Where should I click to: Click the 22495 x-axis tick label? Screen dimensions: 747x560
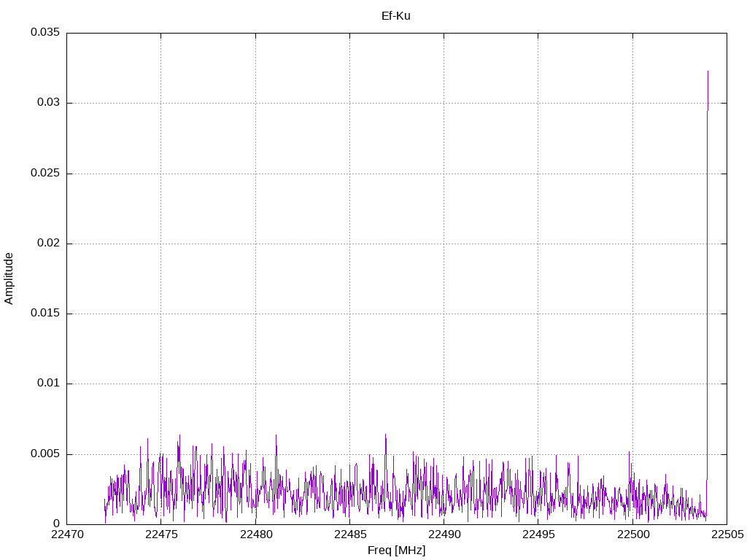point(539,534)
